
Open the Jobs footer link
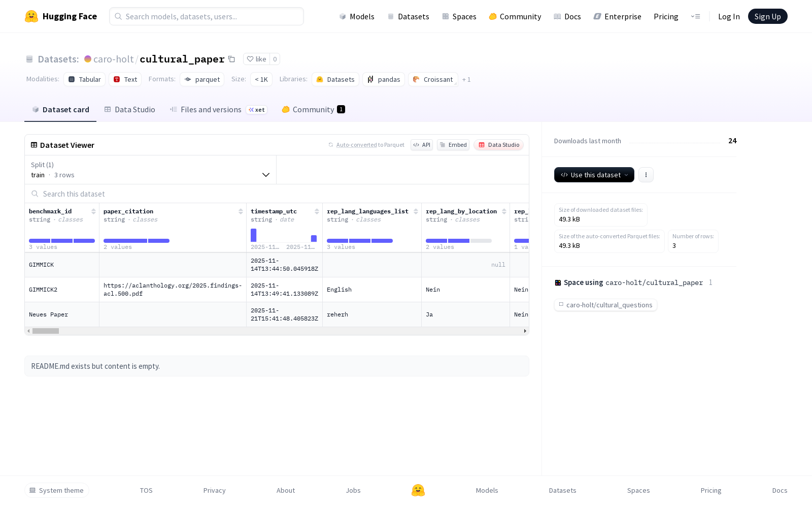[x=353, y=490]
